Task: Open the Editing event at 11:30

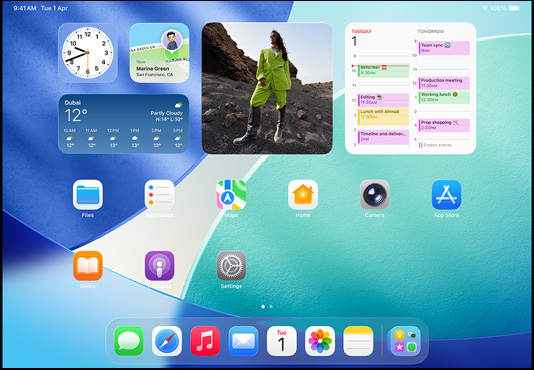Action: [x=383, y=100]
